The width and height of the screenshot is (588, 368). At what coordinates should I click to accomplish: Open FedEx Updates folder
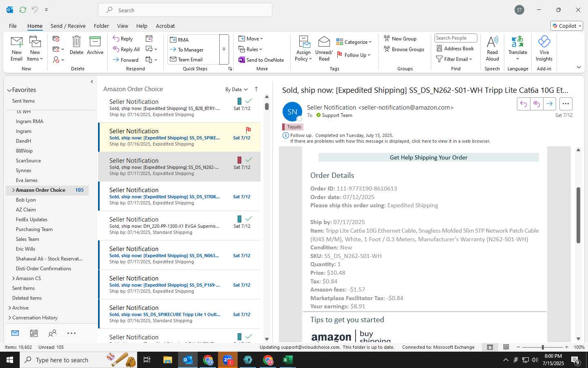click(31, 220)
